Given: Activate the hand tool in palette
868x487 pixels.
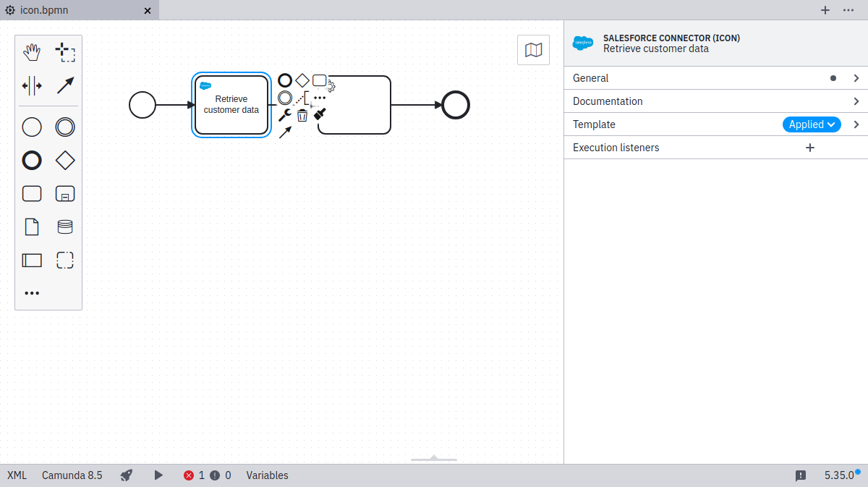Looking at the screenshot, I should [x=32, y=52].
